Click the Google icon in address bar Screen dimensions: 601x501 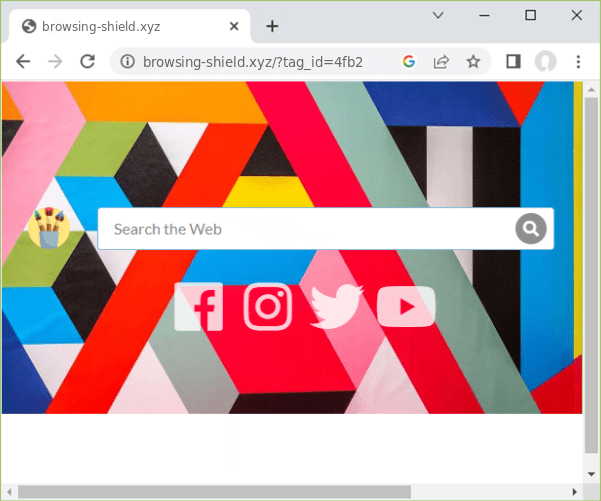tap(409, 62)
